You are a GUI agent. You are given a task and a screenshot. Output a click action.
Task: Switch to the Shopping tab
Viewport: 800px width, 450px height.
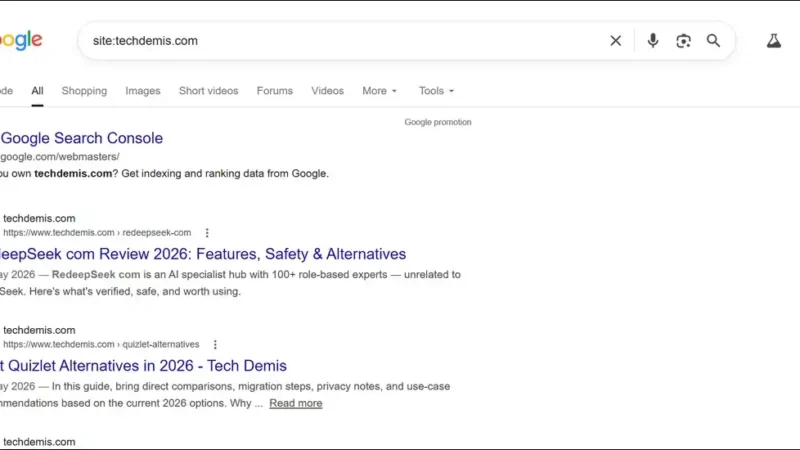point(84,91)
